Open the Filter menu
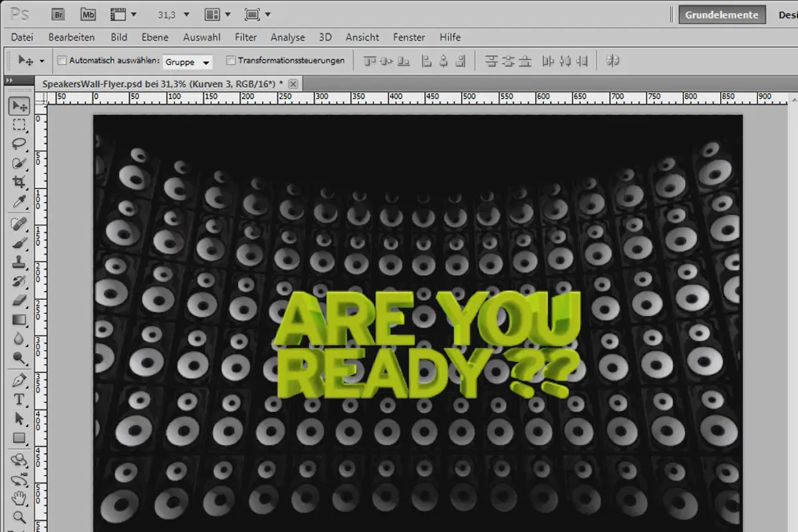Screen dimensions: 798x532 [x=246, y=37]
